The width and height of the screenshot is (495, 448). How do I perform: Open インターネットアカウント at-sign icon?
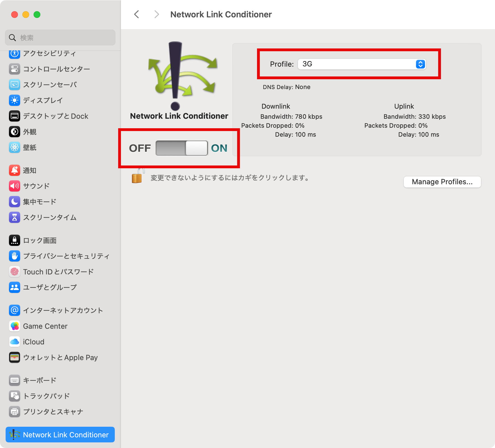tap(15, 310)
